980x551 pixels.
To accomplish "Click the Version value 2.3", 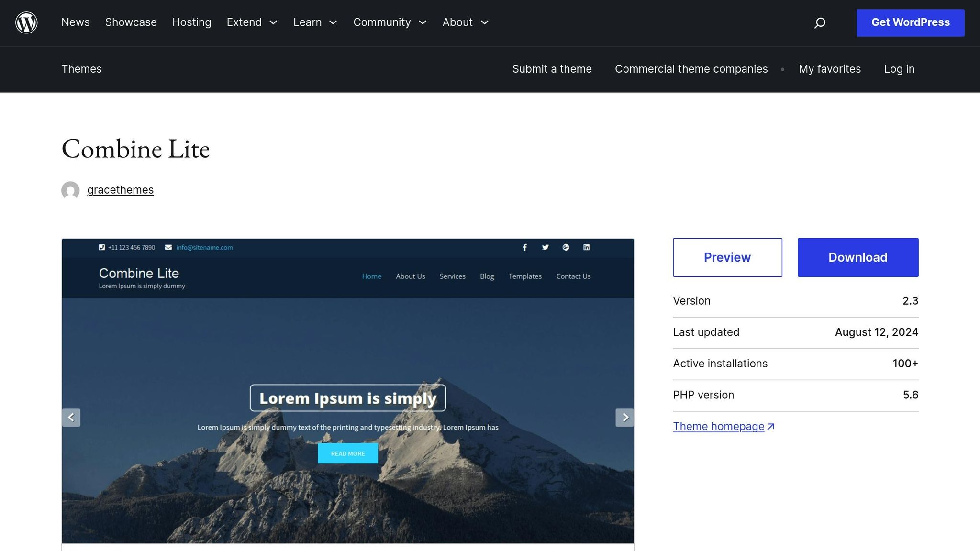I will coord(910,301).
